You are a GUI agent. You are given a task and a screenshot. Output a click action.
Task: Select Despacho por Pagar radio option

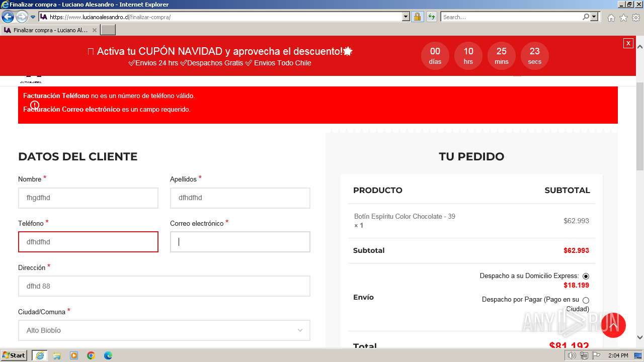(x=586, y=300)
